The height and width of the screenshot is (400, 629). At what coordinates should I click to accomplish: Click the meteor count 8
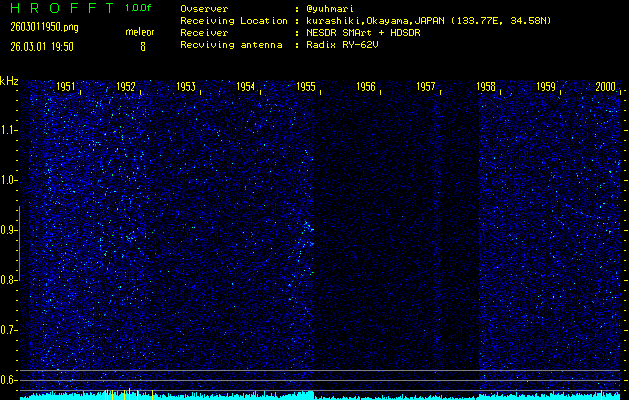pyautogui.click(x=143, y=47)
